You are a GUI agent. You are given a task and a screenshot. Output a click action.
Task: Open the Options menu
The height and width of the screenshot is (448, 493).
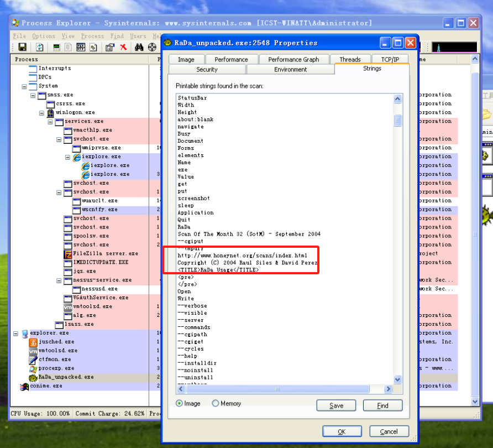pos(44,36)
